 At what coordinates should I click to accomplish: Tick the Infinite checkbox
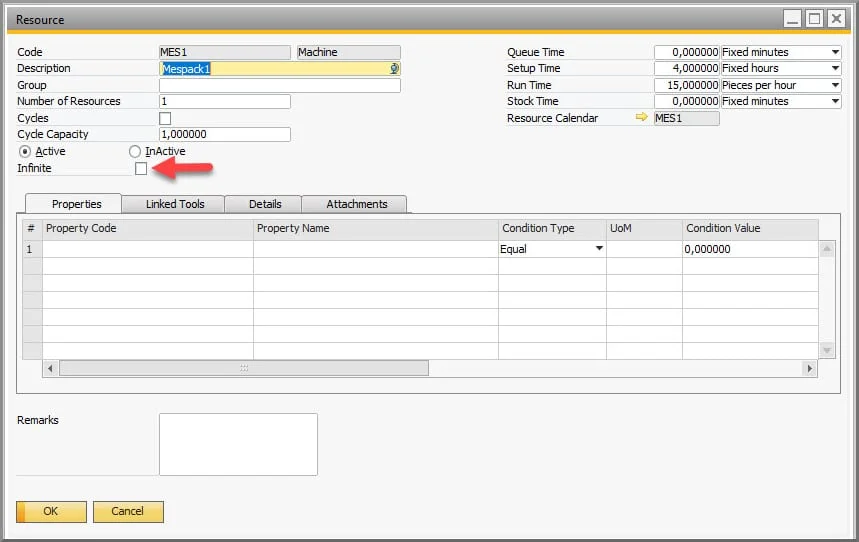(141, 168)
